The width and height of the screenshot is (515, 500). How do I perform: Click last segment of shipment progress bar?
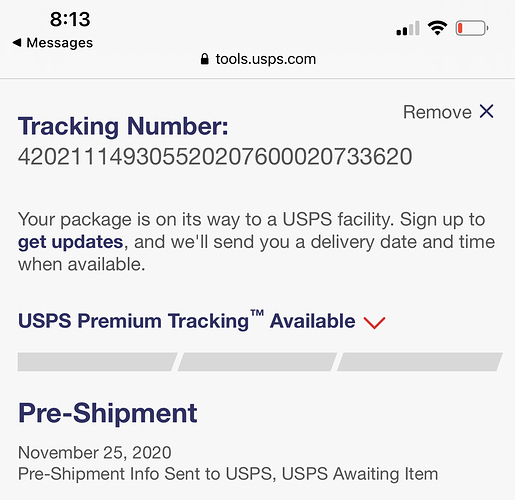[419, 362]
